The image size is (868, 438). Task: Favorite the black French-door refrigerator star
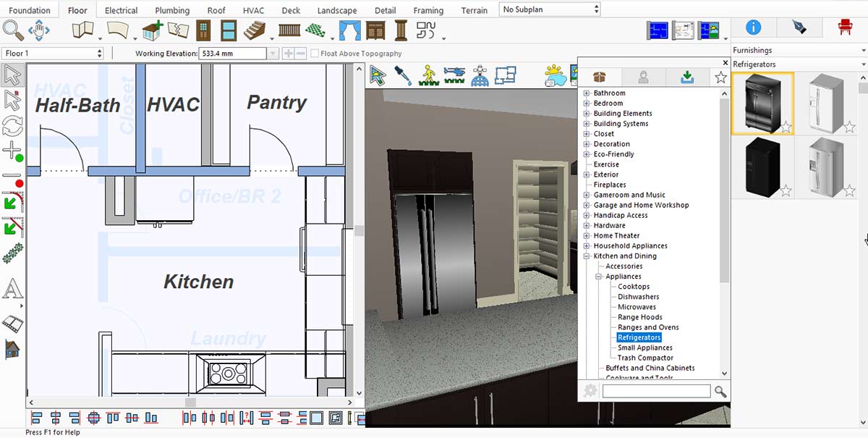(x=786, y=128)
